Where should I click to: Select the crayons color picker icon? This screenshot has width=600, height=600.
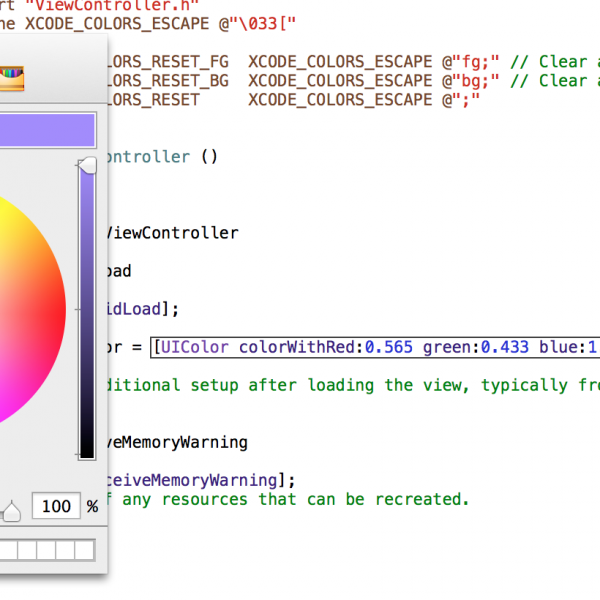tap(11, 78)
